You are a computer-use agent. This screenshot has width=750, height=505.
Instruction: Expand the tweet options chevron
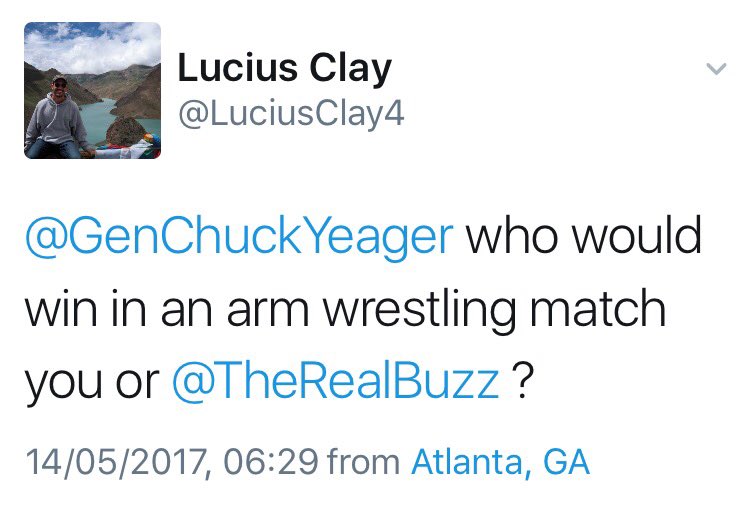716,69
